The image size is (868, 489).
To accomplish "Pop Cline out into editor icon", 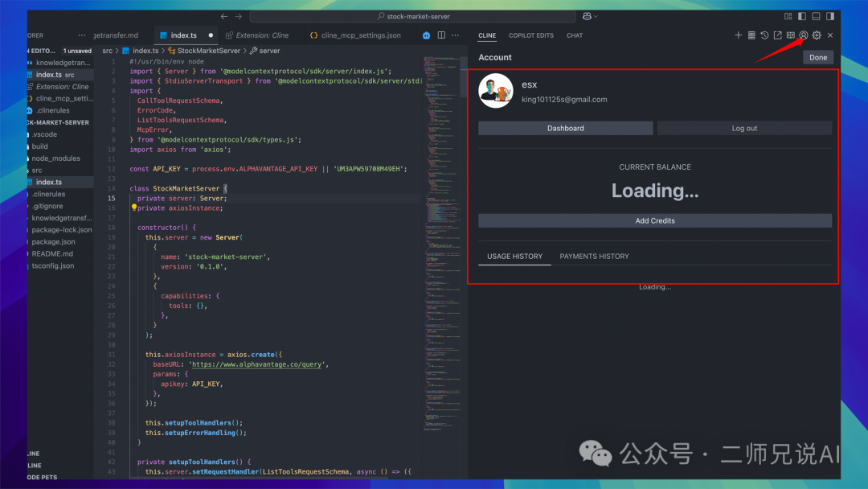I will (778, 35).
